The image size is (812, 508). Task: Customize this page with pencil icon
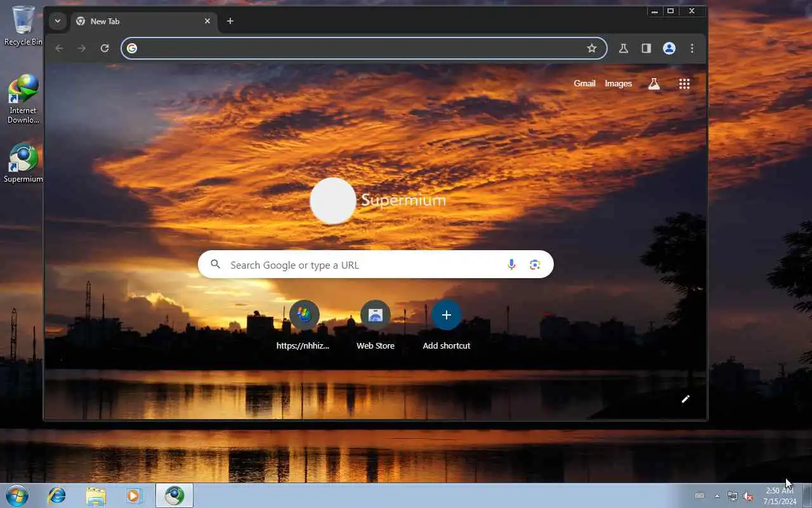685,399
